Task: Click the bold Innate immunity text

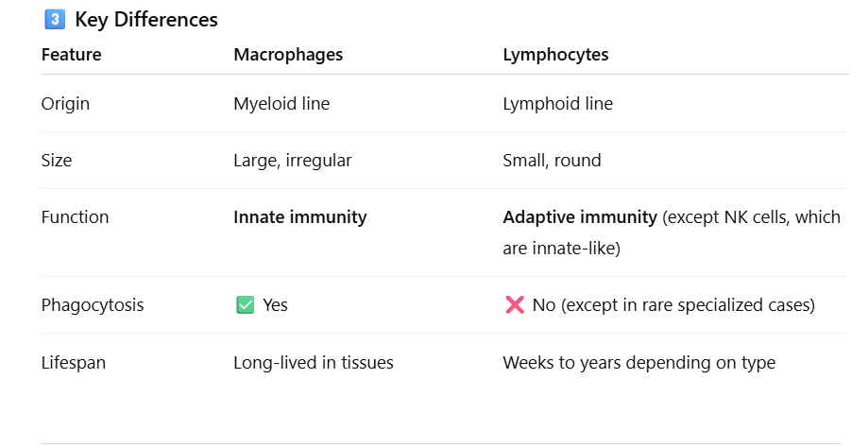Action: tap(299, 217)
